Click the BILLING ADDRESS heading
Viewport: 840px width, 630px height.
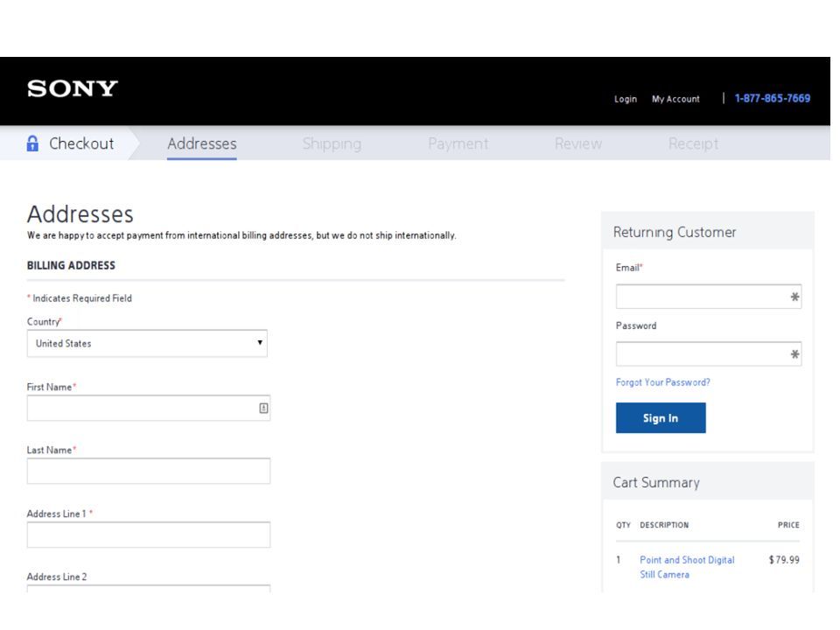71,265
